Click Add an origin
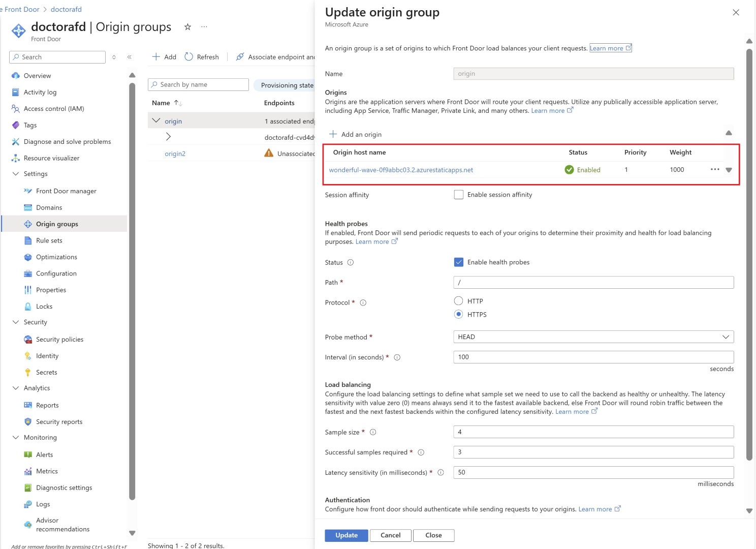Screen dimensions: 756x549 pyautogui.click(x=355, y=134)
